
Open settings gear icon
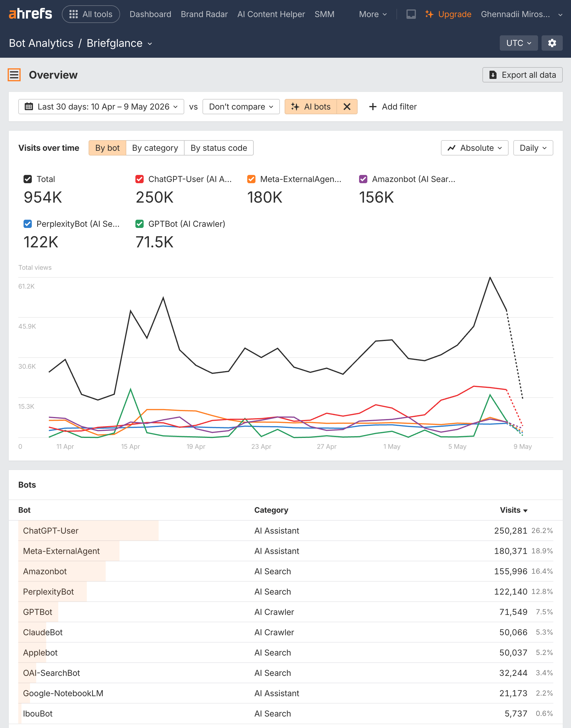pos(552,43)
